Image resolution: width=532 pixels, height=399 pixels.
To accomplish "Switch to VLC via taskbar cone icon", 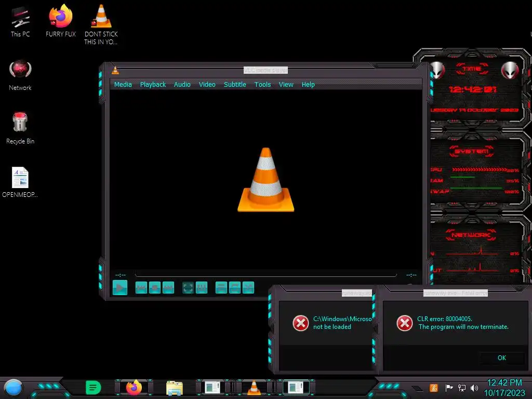I will [254, 388].
